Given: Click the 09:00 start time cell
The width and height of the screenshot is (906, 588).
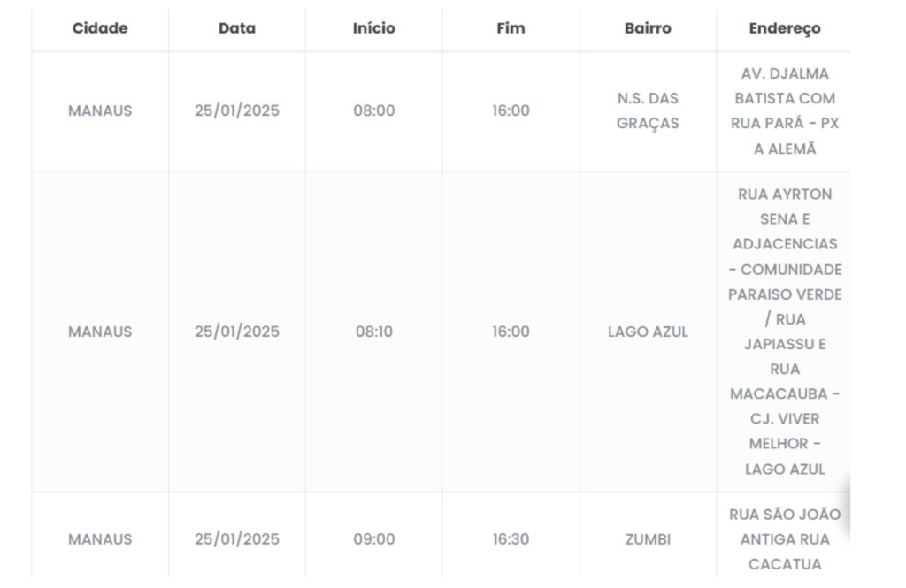Looking at the screenshot, I should point(374,539).
